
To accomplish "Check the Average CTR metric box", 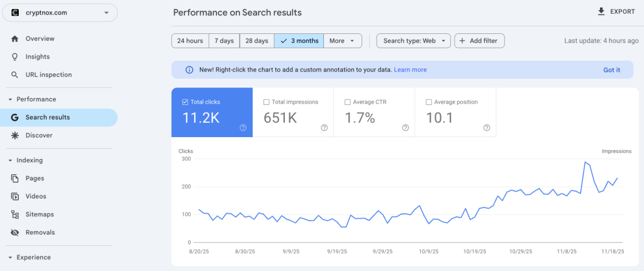I will coord(348,102).
